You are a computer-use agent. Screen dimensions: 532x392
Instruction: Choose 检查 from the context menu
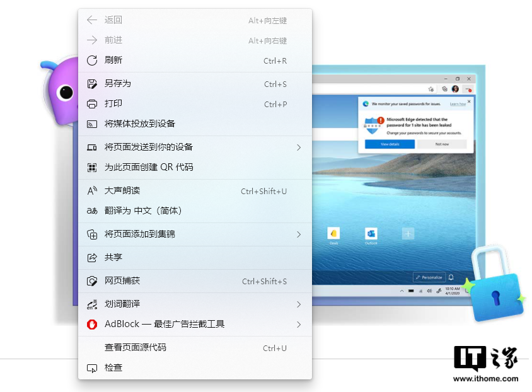[x=195, y=368]
